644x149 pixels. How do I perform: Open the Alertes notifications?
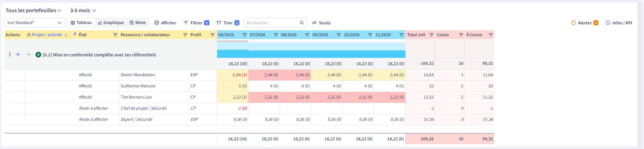click(x=585, y=23)
